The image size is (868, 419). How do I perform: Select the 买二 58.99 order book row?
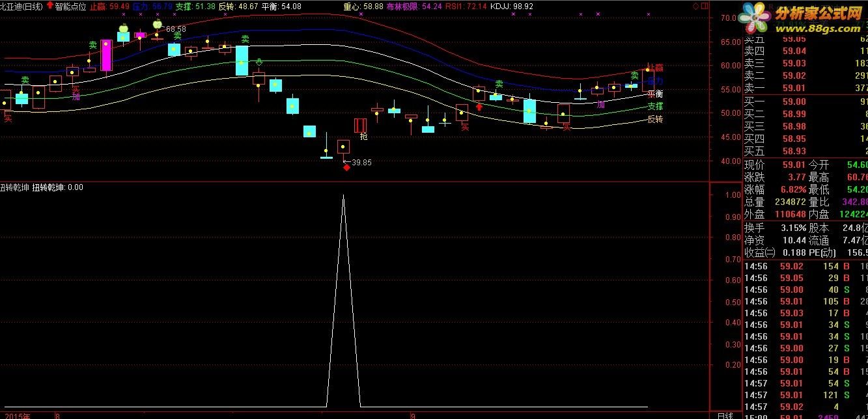pos(805,114)
